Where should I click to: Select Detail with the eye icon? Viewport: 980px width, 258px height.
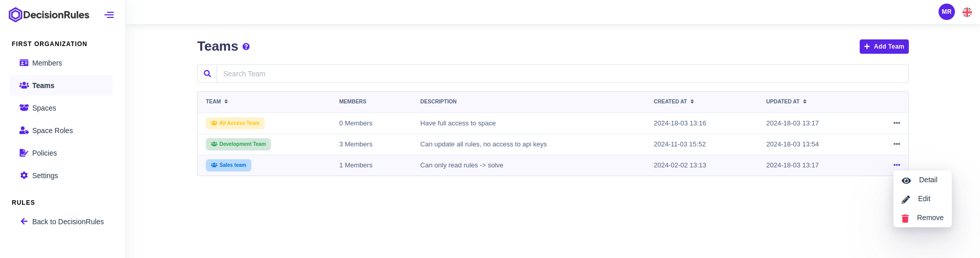[x=906, y=180]
